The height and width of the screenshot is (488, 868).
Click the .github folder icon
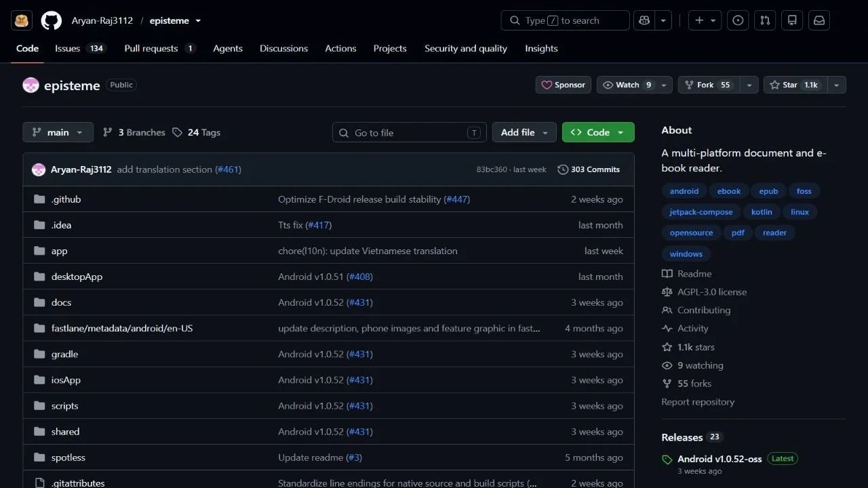point(39,199)
